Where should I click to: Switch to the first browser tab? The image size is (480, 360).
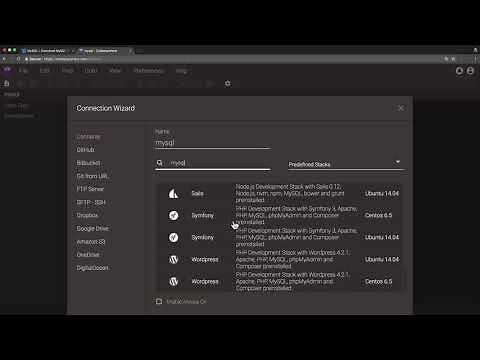(47, 51)
